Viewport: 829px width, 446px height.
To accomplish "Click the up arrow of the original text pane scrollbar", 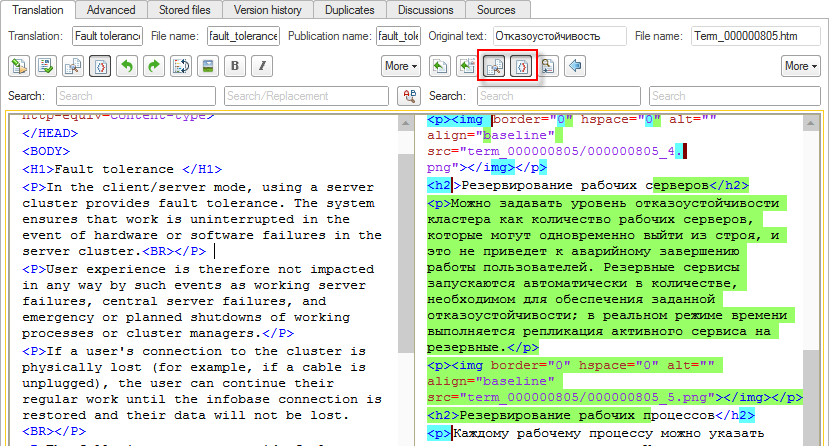I will coord(810,124).
